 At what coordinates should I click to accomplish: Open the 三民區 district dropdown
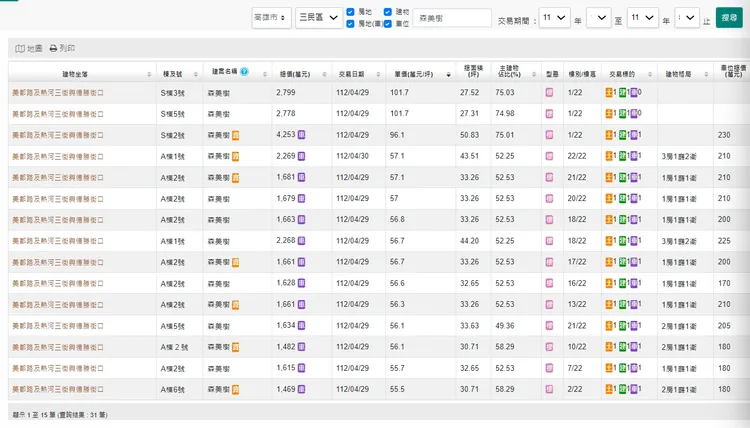[317, 18]
